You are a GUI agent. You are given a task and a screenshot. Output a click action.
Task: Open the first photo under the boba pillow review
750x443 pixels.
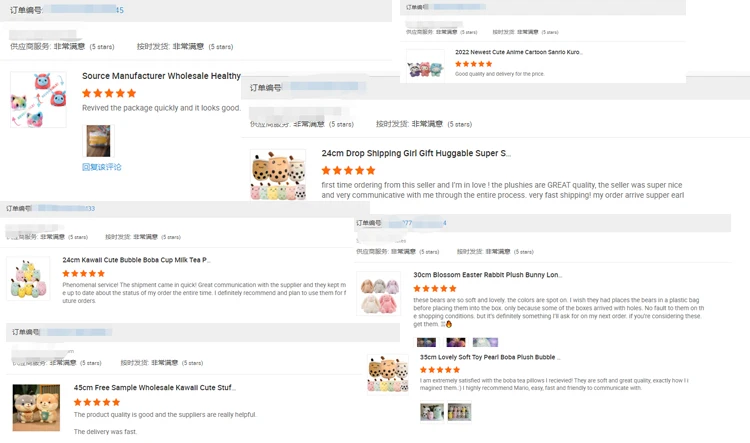432,411
